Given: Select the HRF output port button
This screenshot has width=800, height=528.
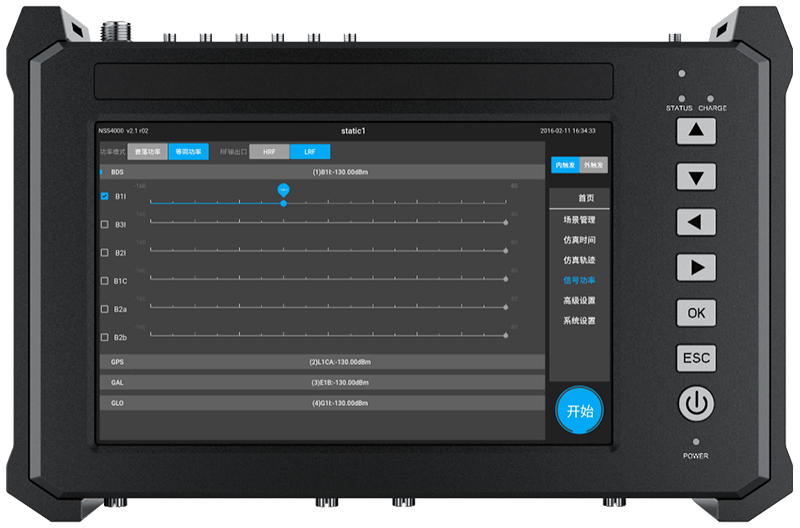Looking at the screenshot, I should pyautogui.click(x=269, y=152).
